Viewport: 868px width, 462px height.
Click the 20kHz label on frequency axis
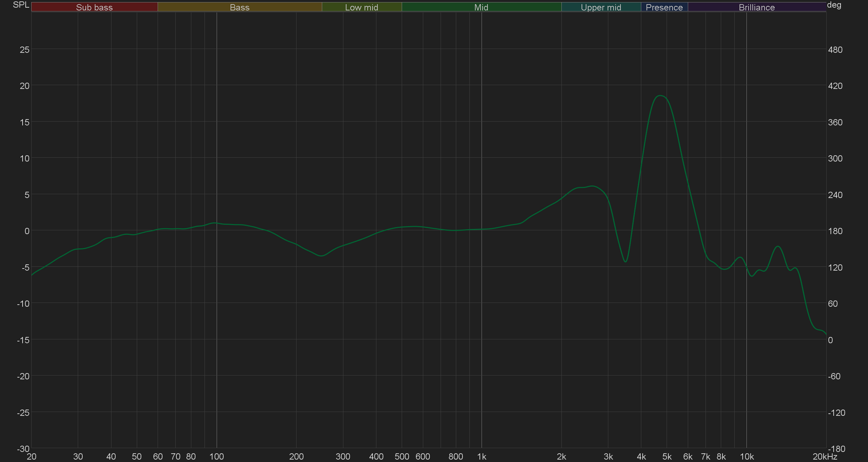tap(825, 457)
